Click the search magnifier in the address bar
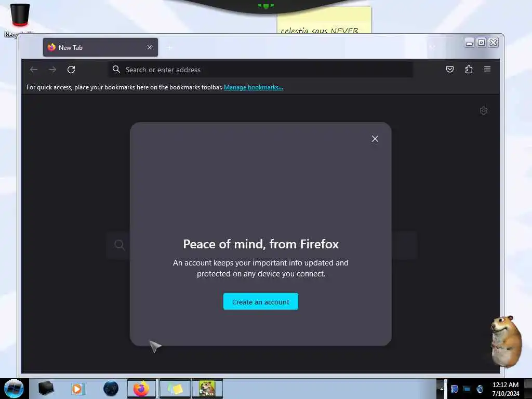532x399 pixels. point(116,69)
